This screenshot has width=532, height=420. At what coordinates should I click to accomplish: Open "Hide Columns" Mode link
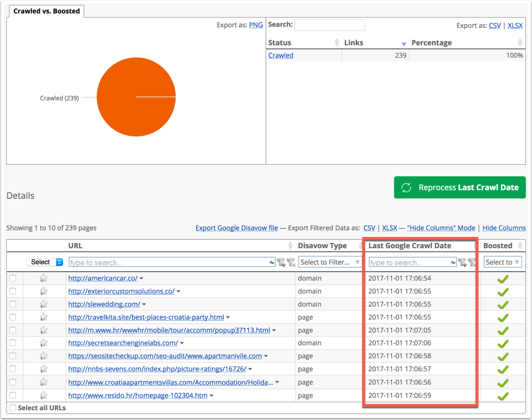pyautogui.click(x=441, y=228)
